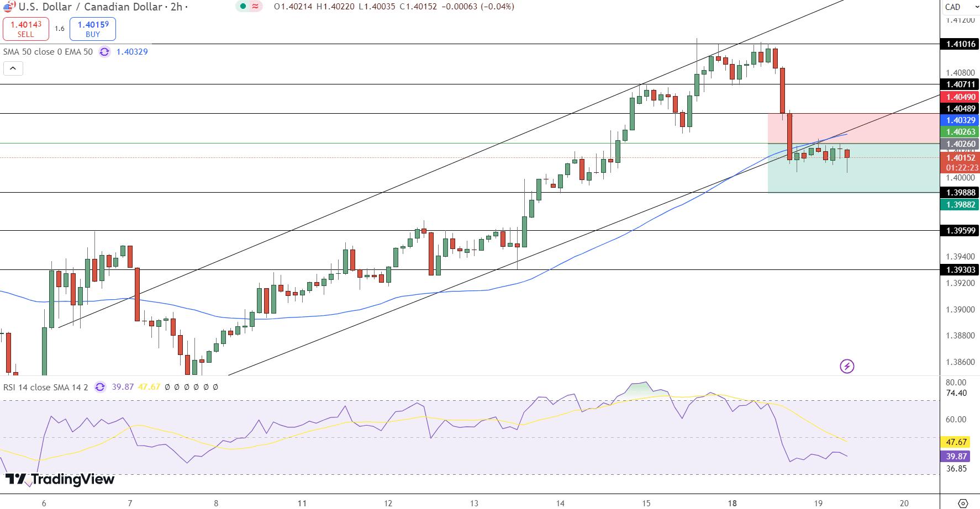The image size is (980, 509).
Task: Click the 1.40711 price label
Action: (960, 84)
